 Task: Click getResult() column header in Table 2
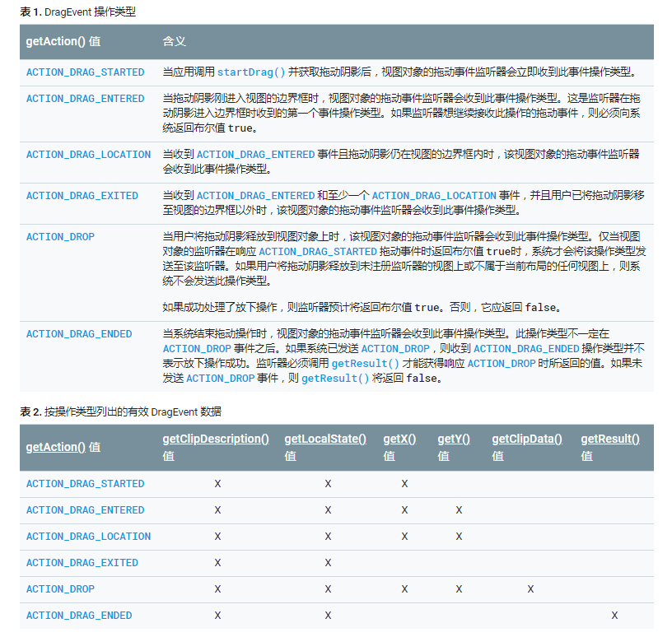coord(610,439)
